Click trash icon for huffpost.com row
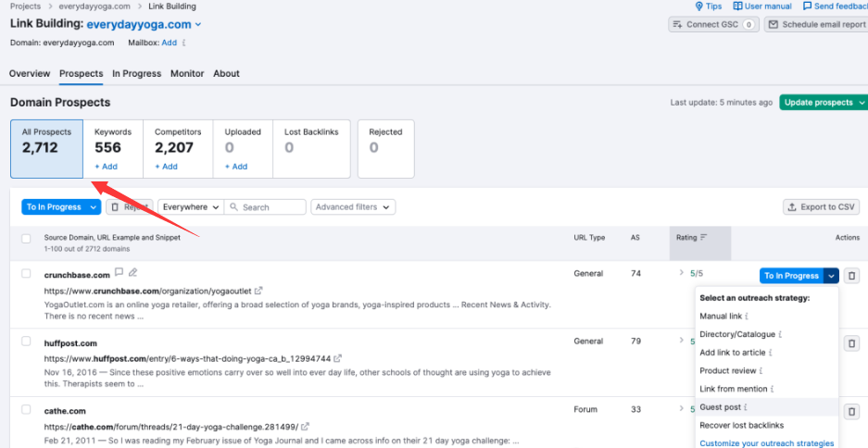Viewport: 868px width, 448px height. 852,343
